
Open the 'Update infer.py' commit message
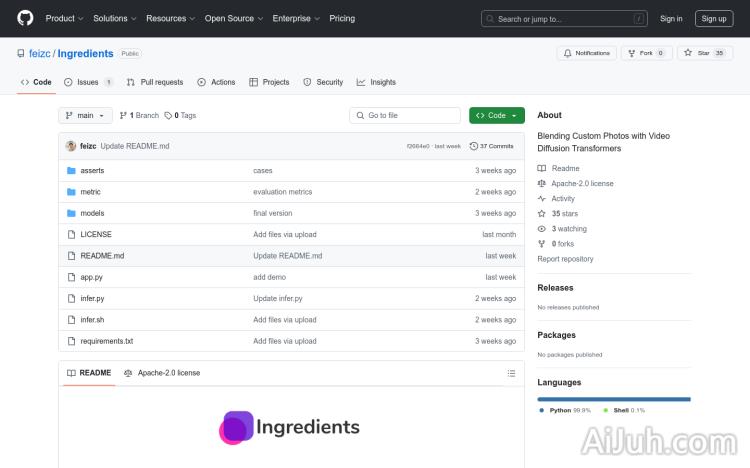click(278, 298)
